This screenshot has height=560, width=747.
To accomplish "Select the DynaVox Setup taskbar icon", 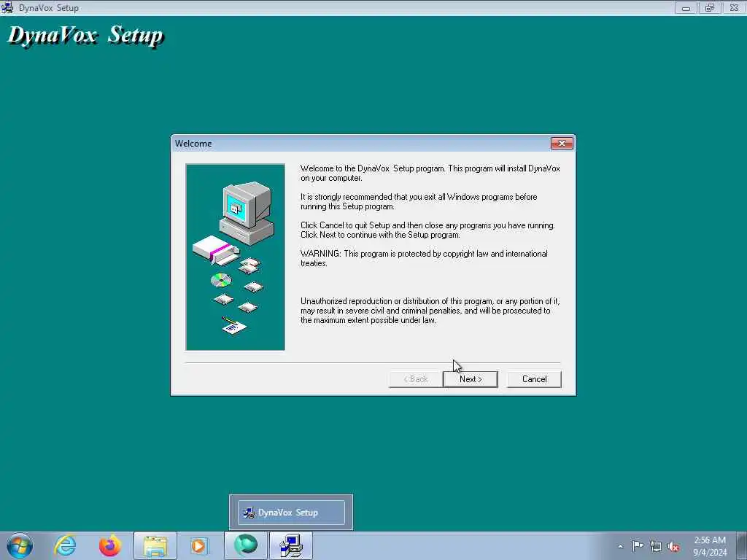I will pyautogui.click(x=291, y=545).
